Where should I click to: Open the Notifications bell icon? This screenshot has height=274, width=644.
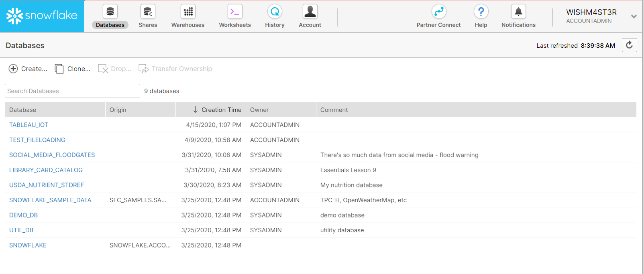tap(518, 12)
